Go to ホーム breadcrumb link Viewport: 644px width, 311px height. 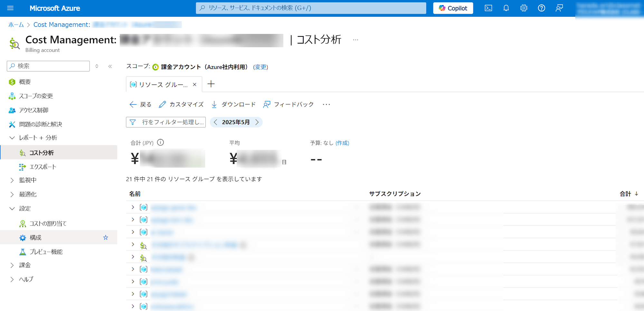16,25
